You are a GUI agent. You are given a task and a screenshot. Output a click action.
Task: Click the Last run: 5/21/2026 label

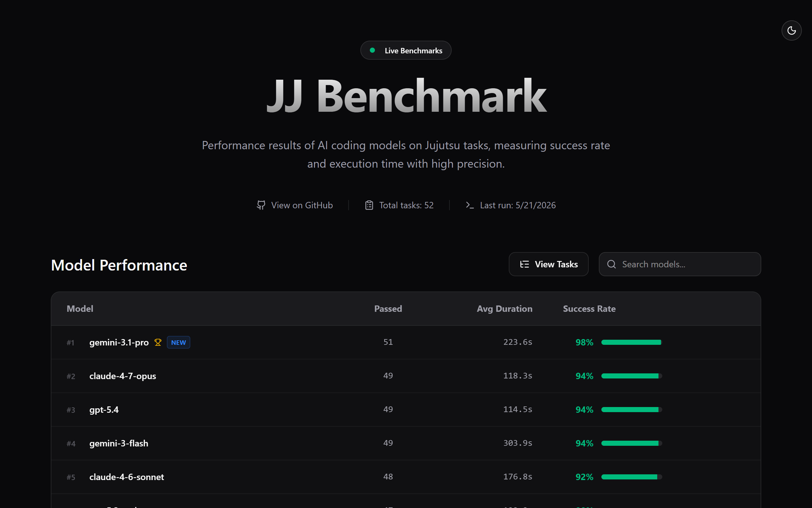[x=518, y=205]
